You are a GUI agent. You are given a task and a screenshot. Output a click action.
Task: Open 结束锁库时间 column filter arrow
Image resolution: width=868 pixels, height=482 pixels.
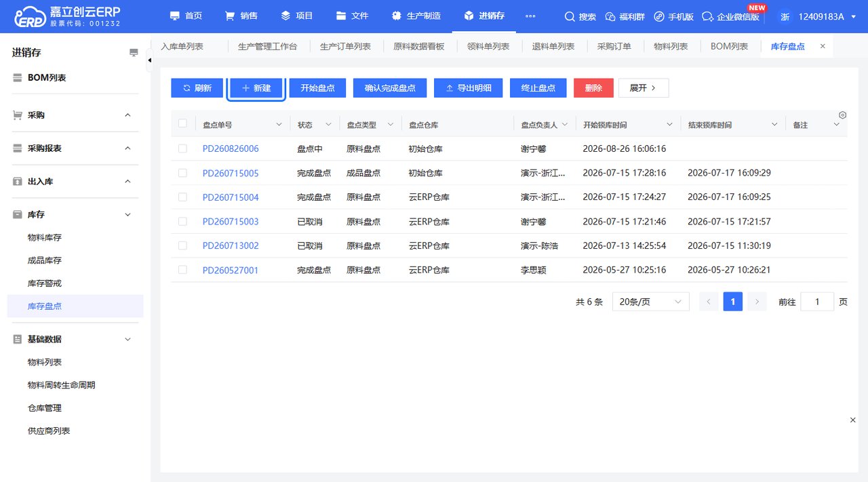[x=774, y=125]
